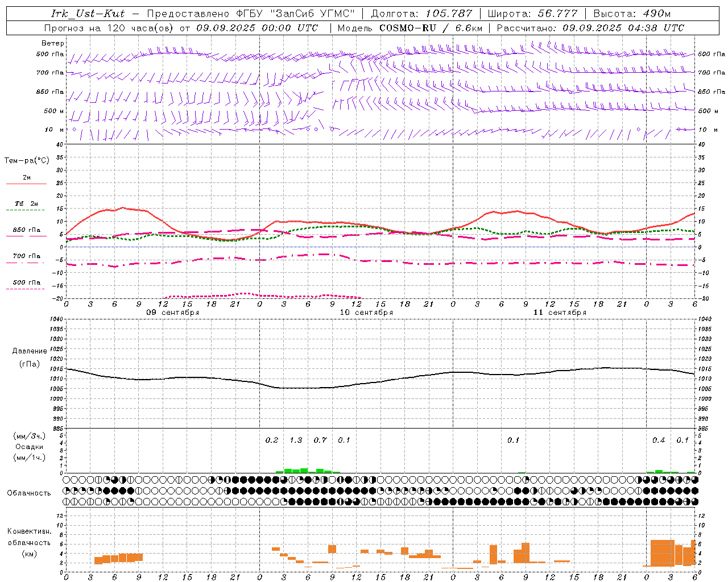Click the 'Td 2м' dew point legend entry
Screen dimensions: 728x582
pos(26,203)
